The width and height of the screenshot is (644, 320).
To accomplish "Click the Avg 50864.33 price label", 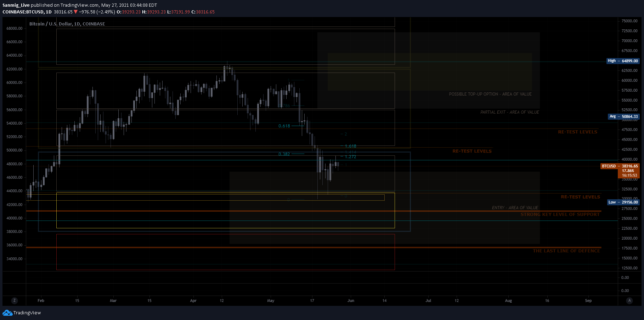I will click(x=624, y=116).
